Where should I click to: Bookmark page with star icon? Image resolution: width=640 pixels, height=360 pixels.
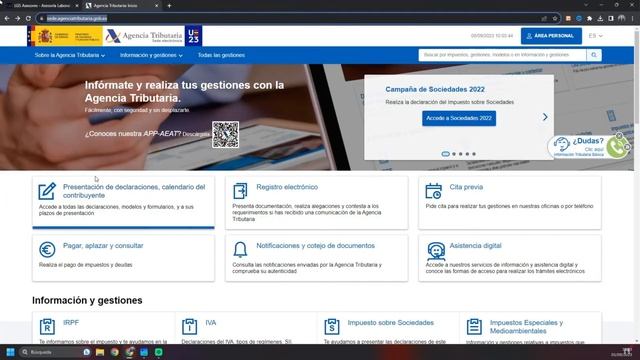pyautogui.click(x=555, y=18)
